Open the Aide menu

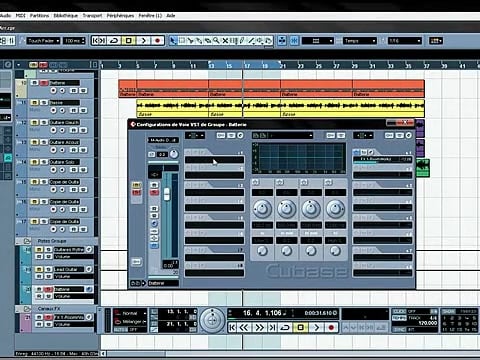point(171,16)
